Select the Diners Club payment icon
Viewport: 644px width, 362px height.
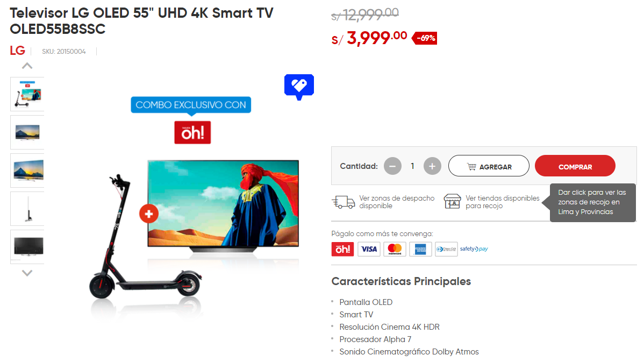click(x=447, y=249)
